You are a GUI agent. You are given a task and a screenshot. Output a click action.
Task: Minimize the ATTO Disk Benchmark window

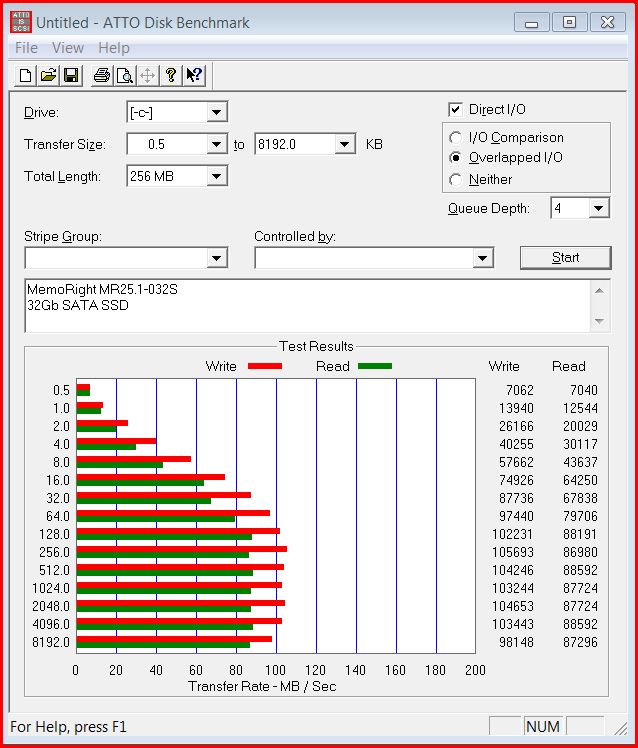(x=532, y=22)
